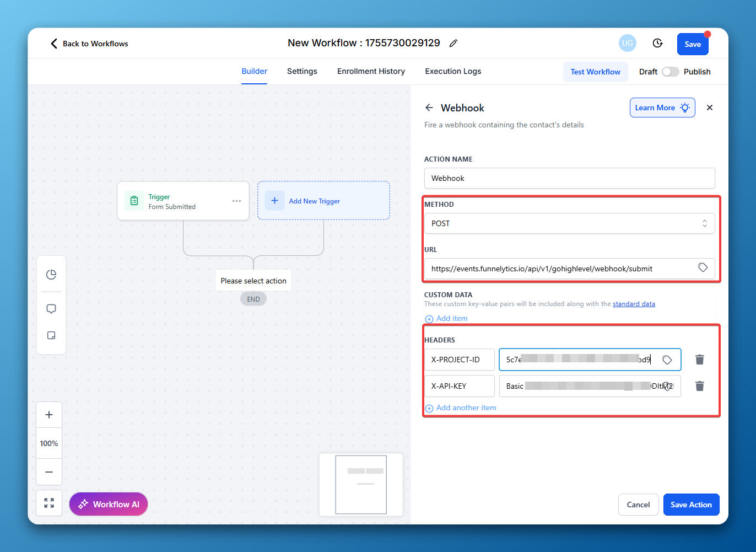Click the X-PROJECT-ID header name field
Screen dimensions: 756x552
pos(460,360)
